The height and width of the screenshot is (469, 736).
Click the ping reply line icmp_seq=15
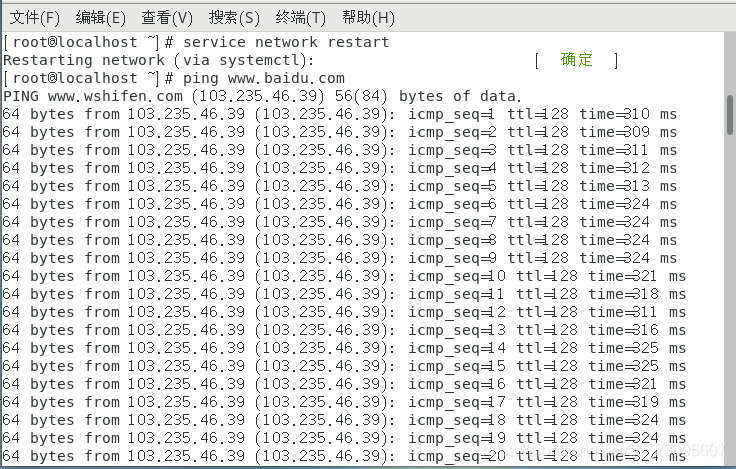345,366
